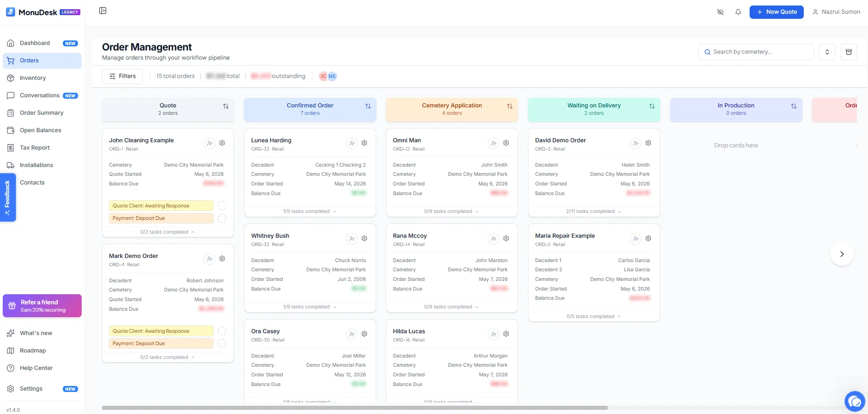
Task: Click the MonuDesk logo
Action: point(43,12)
